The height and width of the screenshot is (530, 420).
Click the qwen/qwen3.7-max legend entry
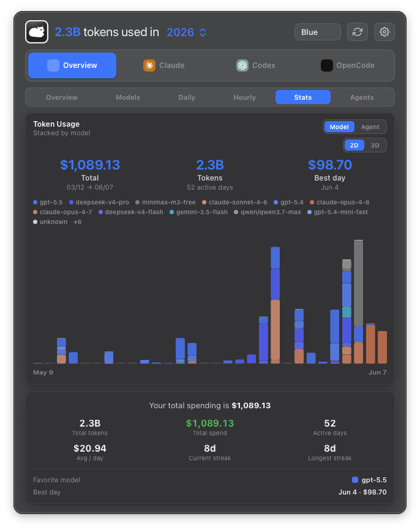pos(268,212)
